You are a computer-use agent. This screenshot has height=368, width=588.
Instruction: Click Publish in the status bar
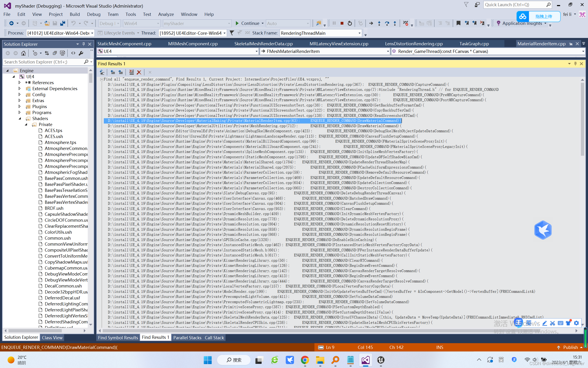[x=570, y=347]
